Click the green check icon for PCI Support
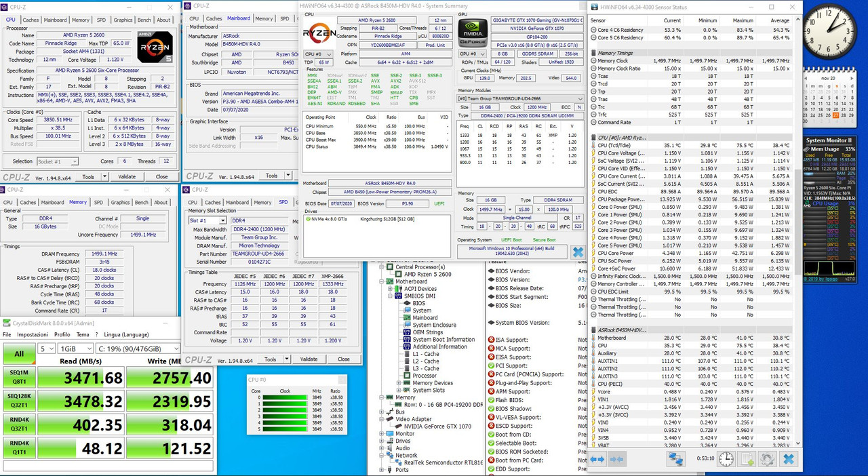The width and height of the screenshot is (868, 476). [491, 365]
